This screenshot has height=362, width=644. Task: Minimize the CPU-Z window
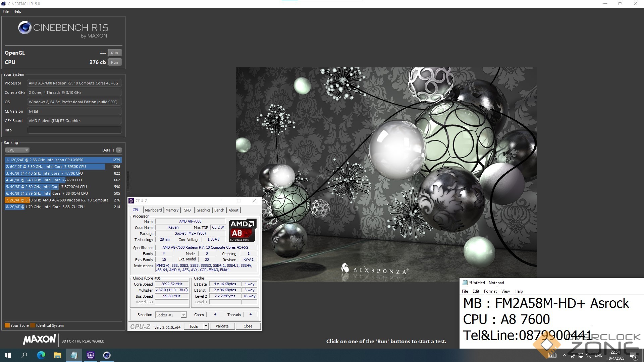(x=224, y=201)
